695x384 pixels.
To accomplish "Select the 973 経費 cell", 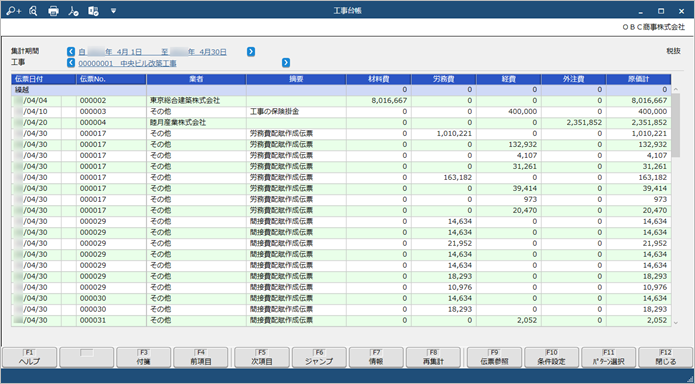I will point(509,200).
